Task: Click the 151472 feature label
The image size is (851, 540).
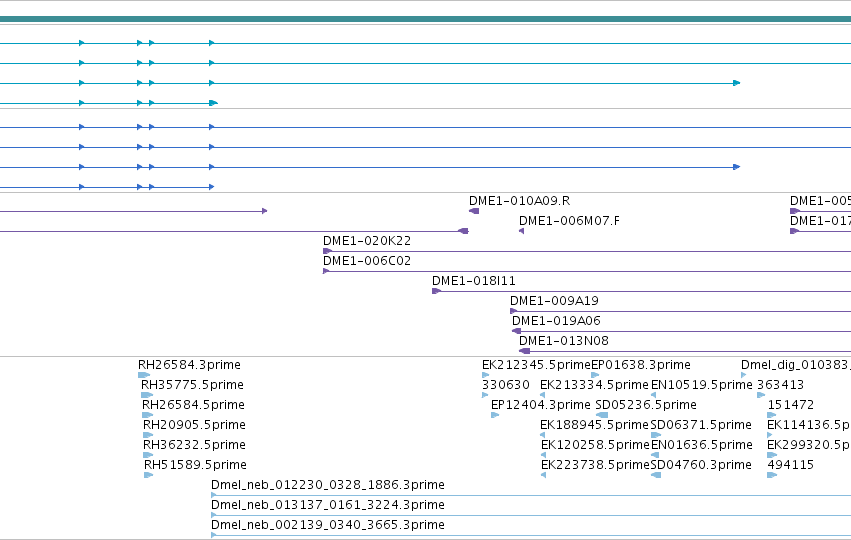Action: pyautogui.click(x=791, y=405)
